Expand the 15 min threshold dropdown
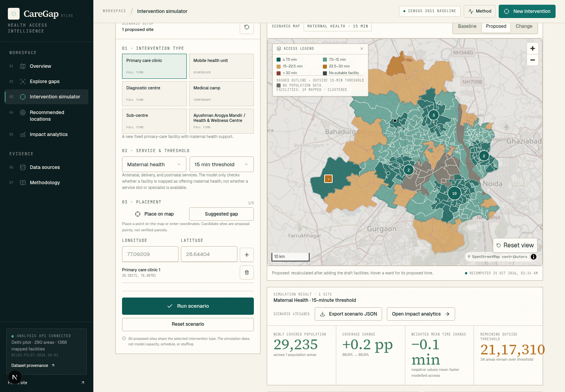 221,164
